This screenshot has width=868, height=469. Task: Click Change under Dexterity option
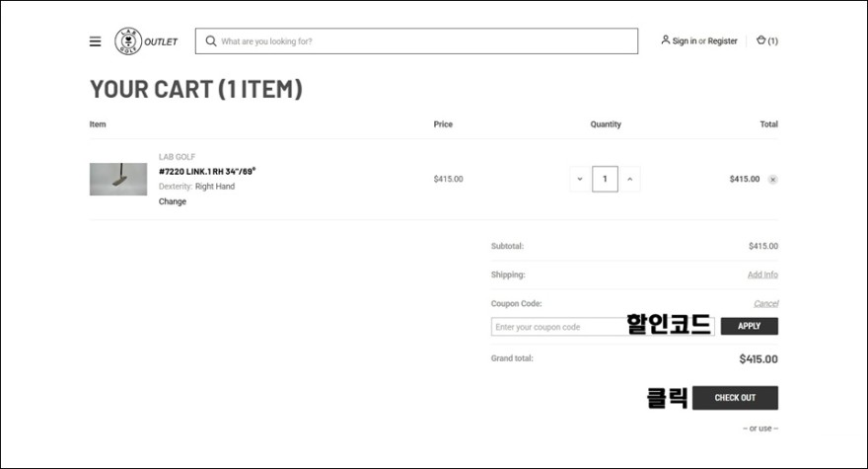tap(173, 201)
